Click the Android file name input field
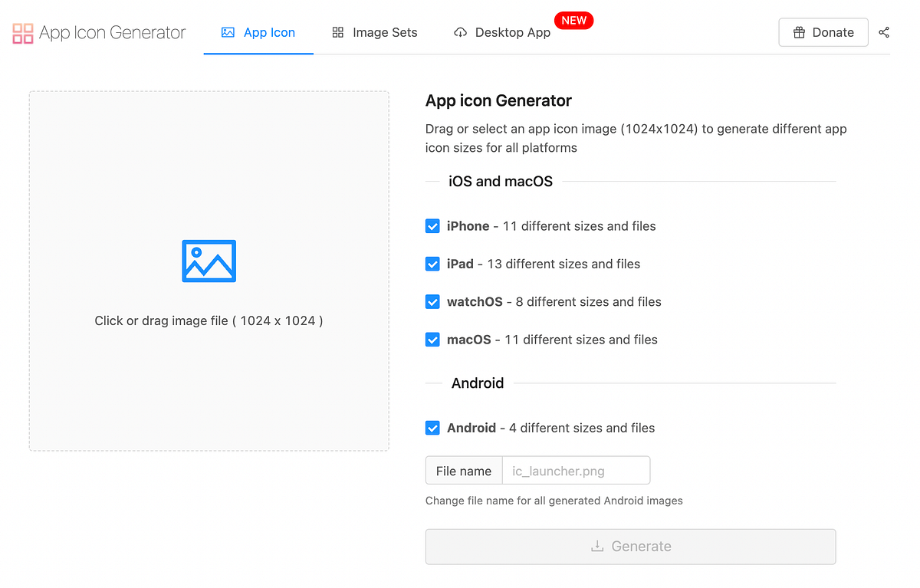 (575, 470)
